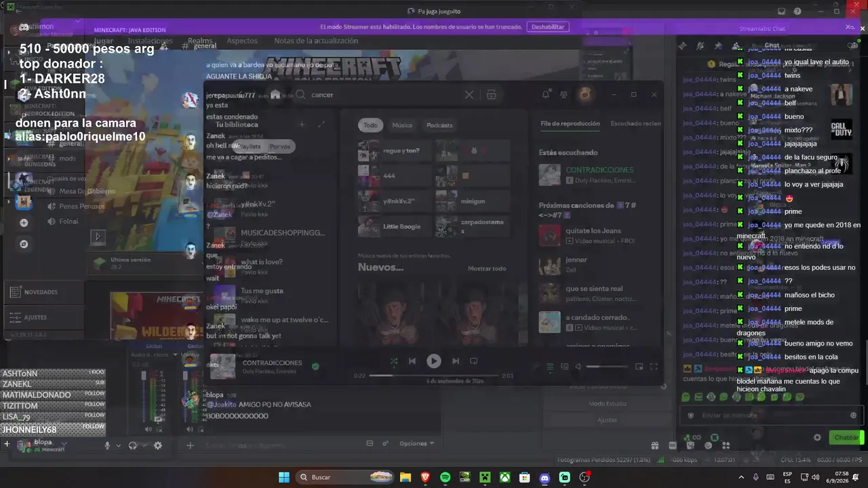Screen dimensions: 868x488
Task: Open Spotify browse icon beside search bar
Action: point(492,95)
